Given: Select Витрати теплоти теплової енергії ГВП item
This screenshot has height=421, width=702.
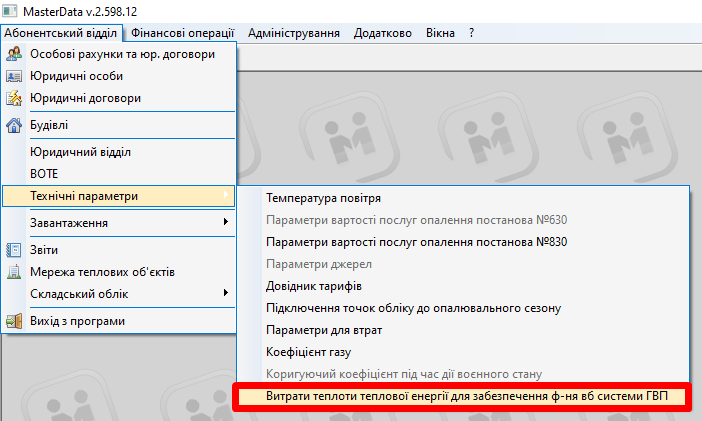Looking at the screenshot, I should (460, 396).
